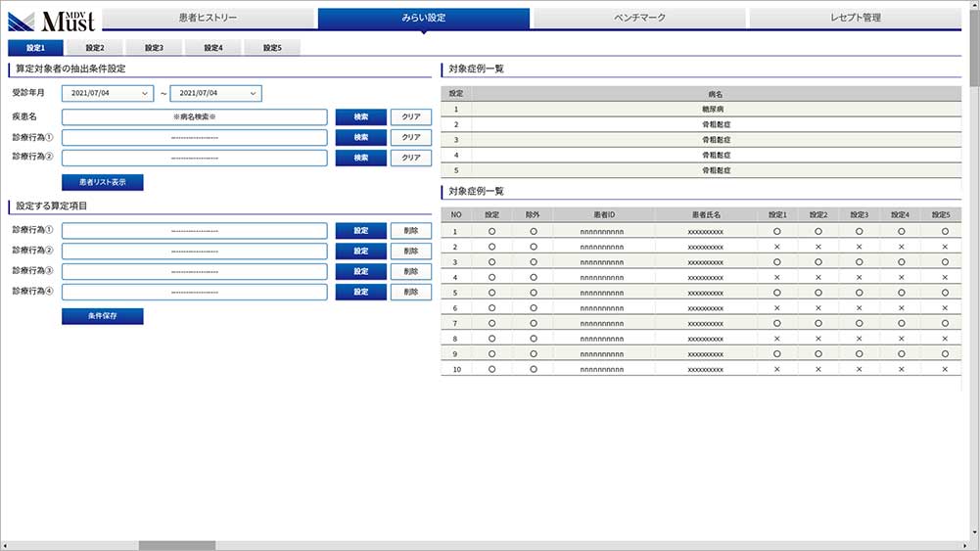The image size is (980, 551).
Task: Select the みらい設定 tab
Action: [424, 18]
